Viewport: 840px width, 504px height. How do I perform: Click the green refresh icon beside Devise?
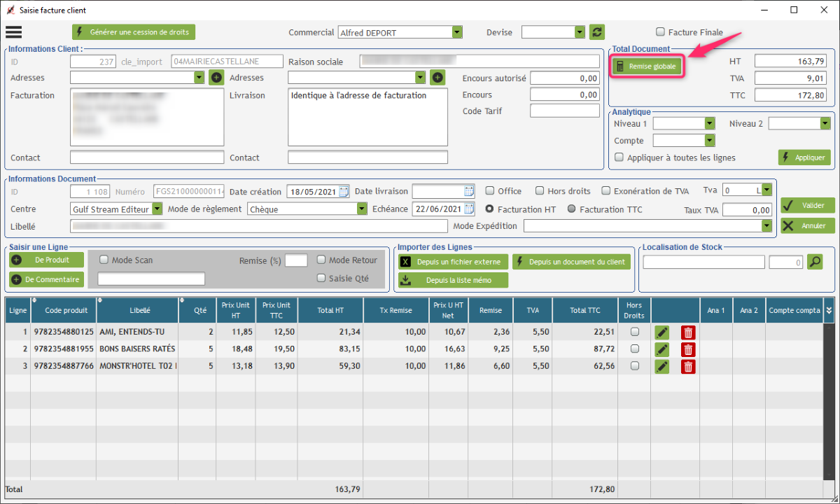pyautogui.click(x=596, y=32)
